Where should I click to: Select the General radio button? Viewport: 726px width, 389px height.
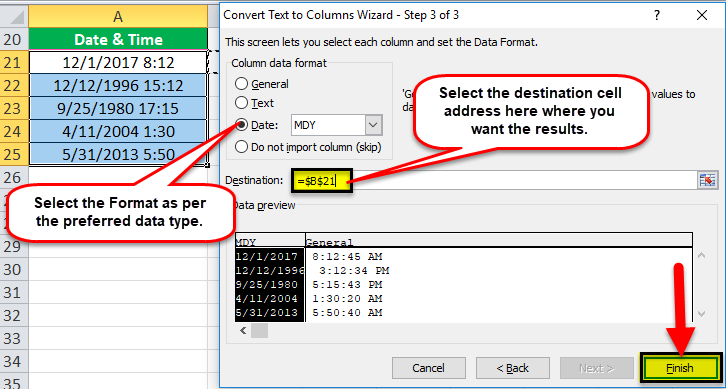pyautogui.click(x=241, y=84)
